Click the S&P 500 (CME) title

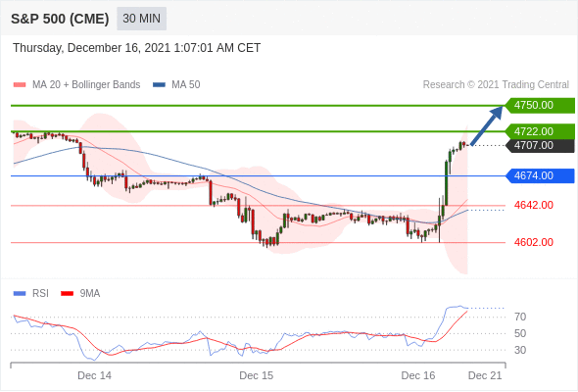pyautogui.click(x=60, y=19)
